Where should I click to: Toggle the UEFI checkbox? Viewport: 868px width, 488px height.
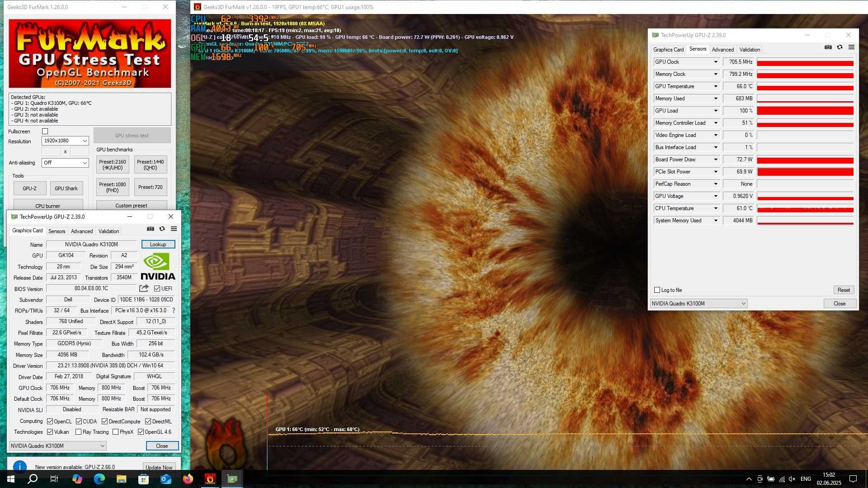157,288
